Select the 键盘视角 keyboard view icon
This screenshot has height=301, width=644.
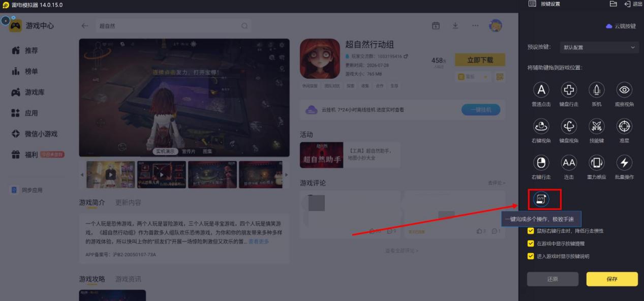coord(568,126)
